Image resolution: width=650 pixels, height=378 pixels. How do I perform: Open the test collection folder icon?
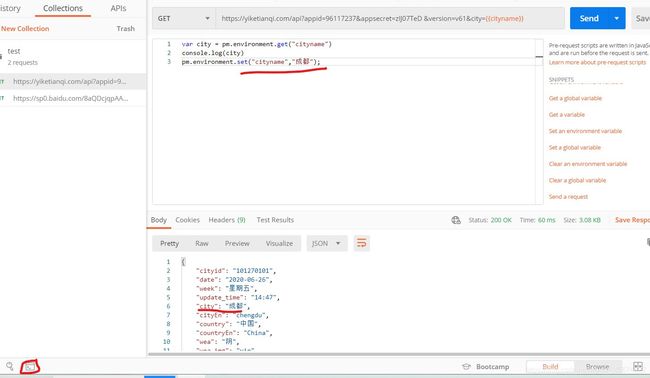tap(1, 56)
